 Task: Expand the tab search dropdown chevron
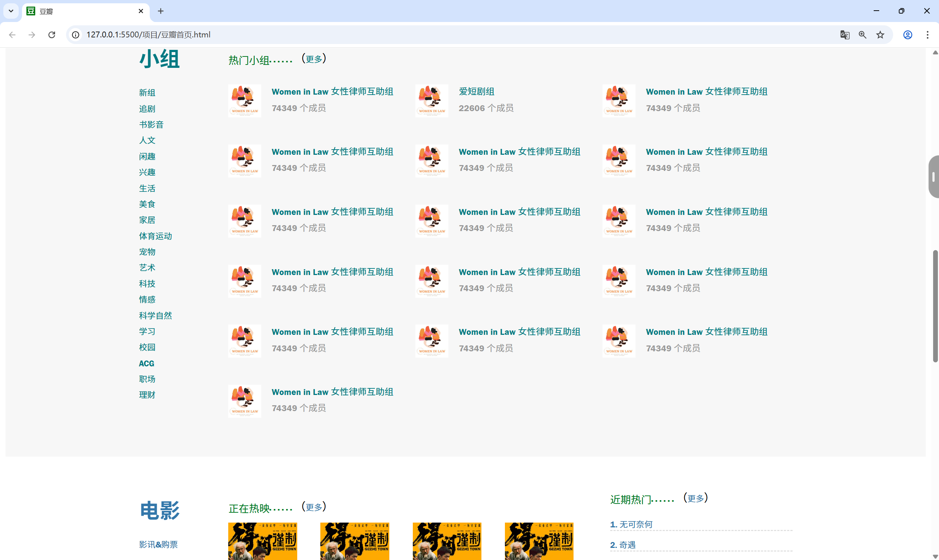click(11, 11)
